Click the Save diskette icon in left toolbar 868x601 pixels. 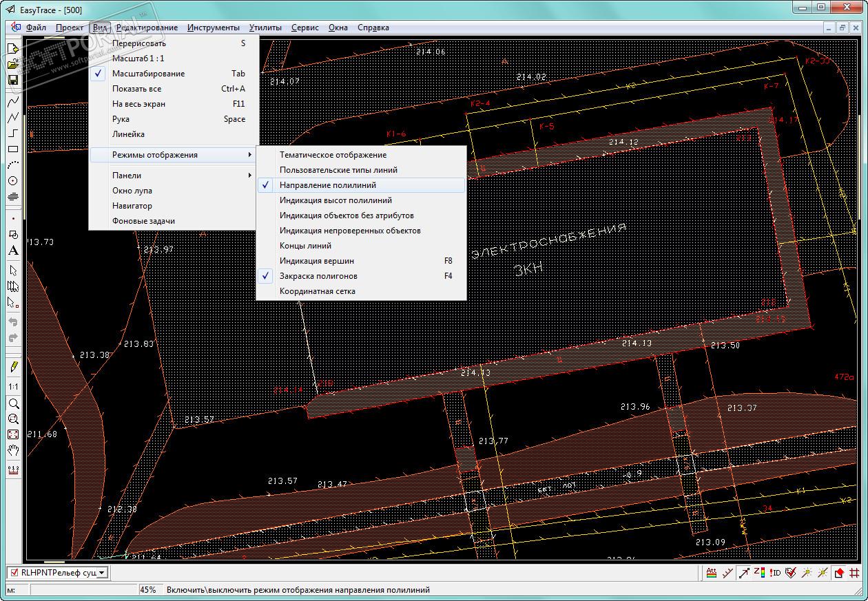(12, 80)
